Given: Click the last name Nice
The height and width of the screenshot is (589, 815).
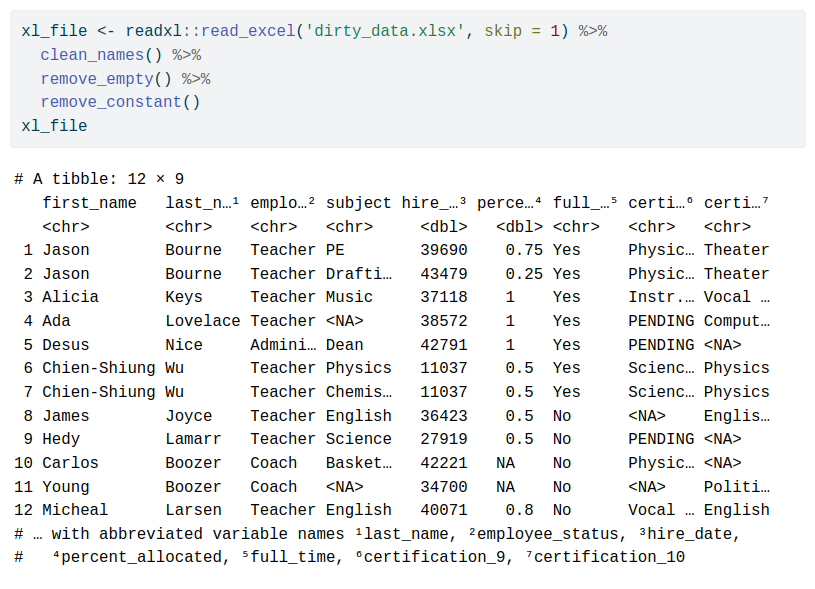Looking at the screenshot, I should (x=184, y=345).
